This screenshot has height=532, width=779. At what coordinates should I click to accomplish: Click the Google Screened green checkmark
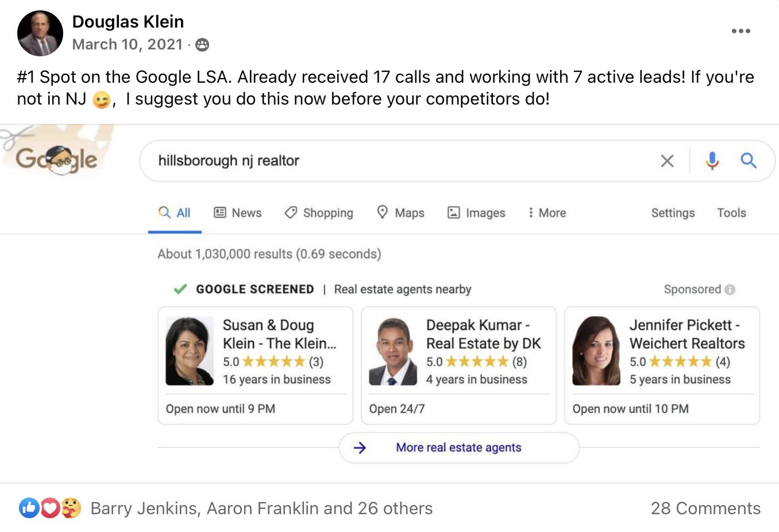coord(180,289)
